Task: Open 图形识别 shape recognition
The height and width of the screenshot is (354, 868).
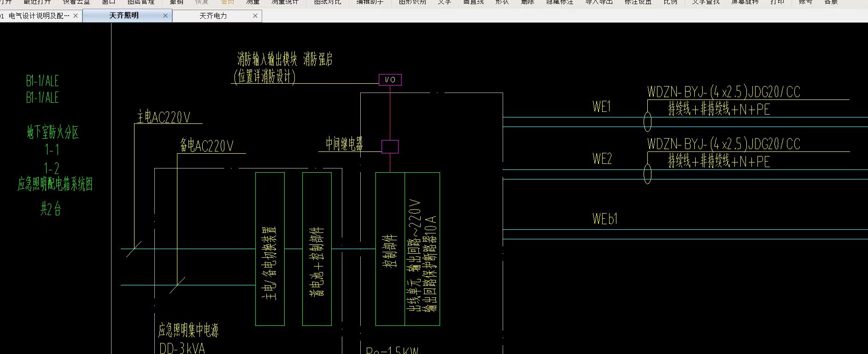Action: coord(412,2)
